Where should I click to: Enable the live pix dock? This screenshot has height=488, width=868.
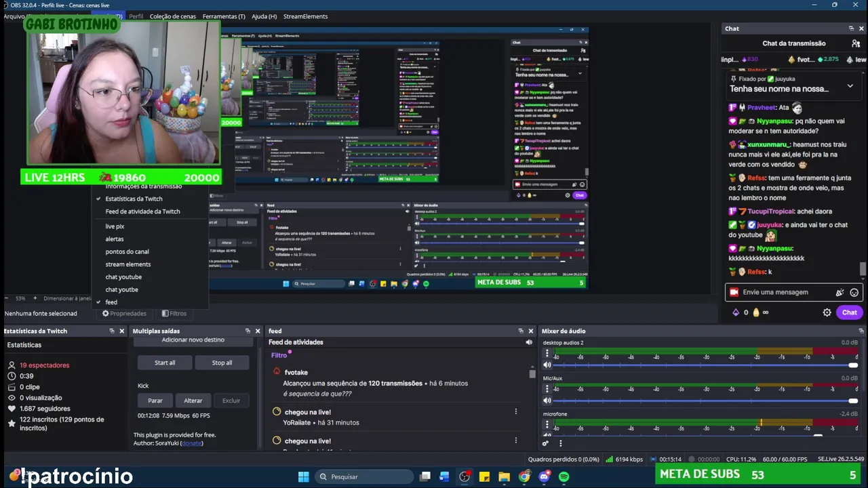[x=115, y=226]
